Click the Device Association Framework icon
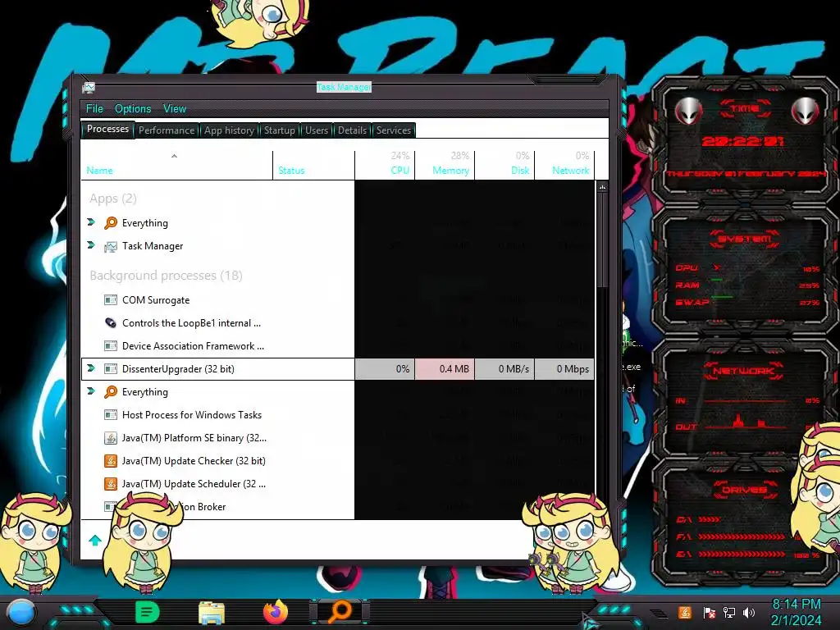 click(x=111, y=346)
